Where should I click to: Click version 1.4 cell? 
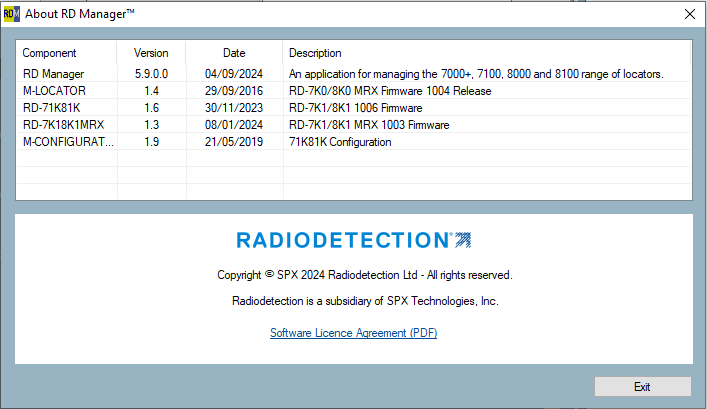151,91
